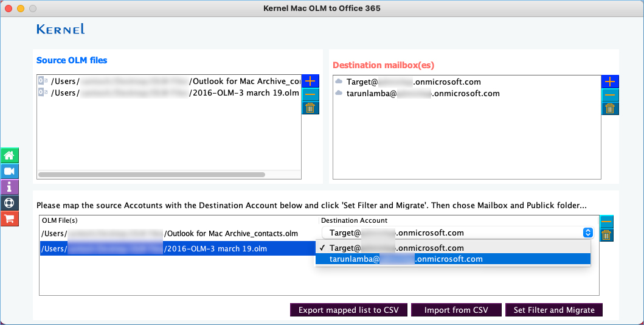644x325 pixels.
Task: Click the Destination mailbox(es) heading
Action: pyautogui.click(x=383, y=65)
